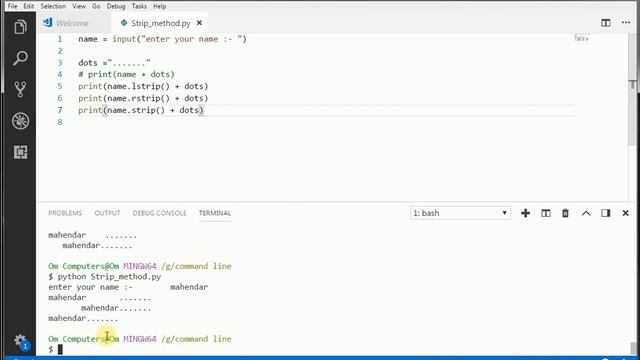Click the Python file icon on Strip_method.py tab

[124, 23]
